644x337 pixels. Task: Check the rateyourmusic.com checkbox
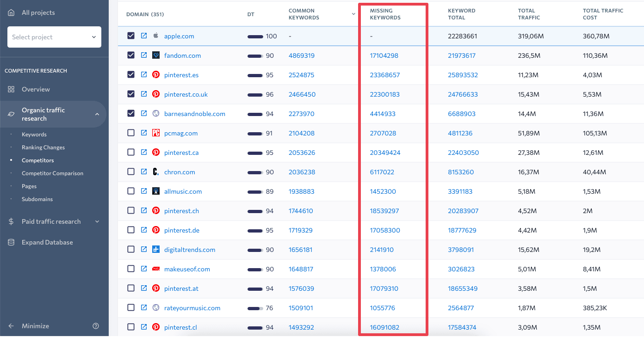131,307
